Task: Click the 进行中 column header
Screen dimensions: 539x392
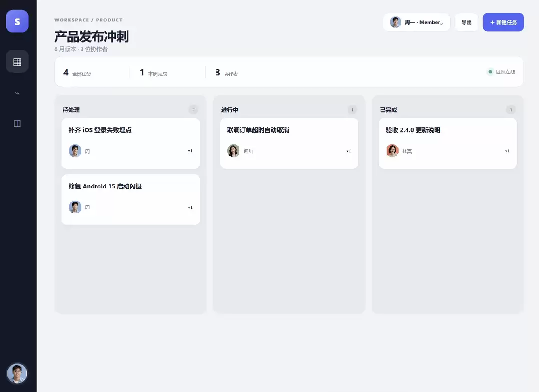Action: [230, 110]
